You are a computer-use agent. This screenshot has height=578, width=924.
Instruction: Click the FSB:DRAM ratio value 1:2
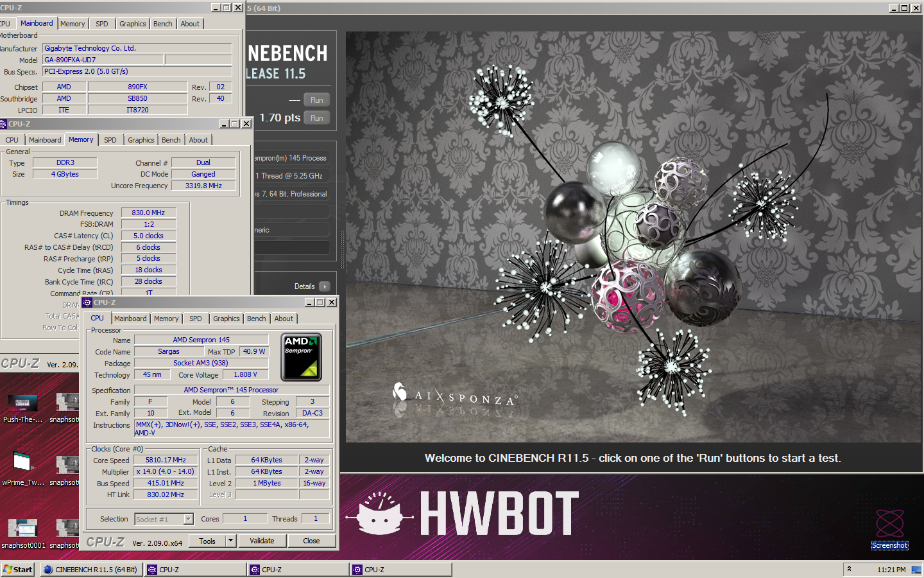pos(148,224)
